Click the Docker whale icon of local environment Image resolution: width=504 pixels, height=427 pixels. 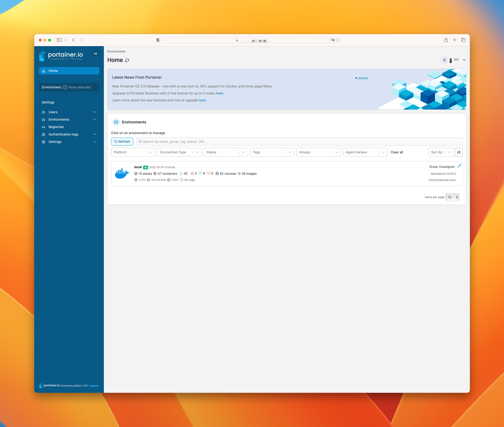(122, 174)
